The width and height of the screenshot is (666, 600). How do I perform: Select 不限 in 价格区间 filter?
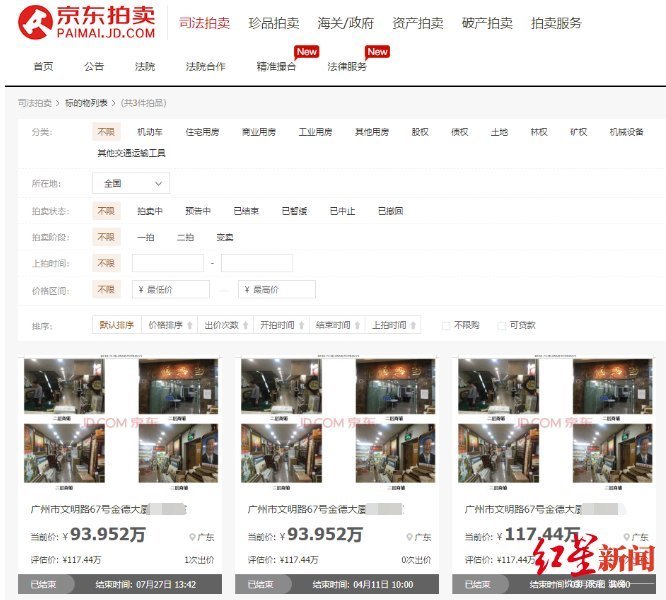[x=106, y=290]
